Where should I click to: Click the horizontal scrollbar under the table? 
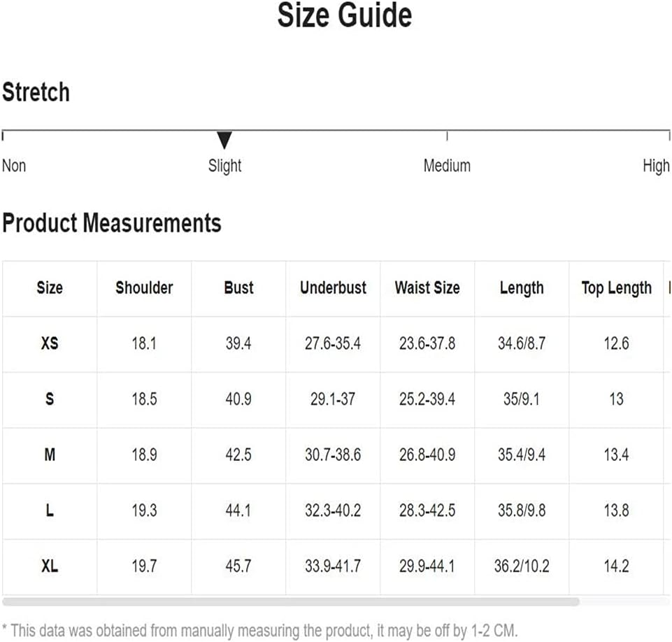pos(291,601)
